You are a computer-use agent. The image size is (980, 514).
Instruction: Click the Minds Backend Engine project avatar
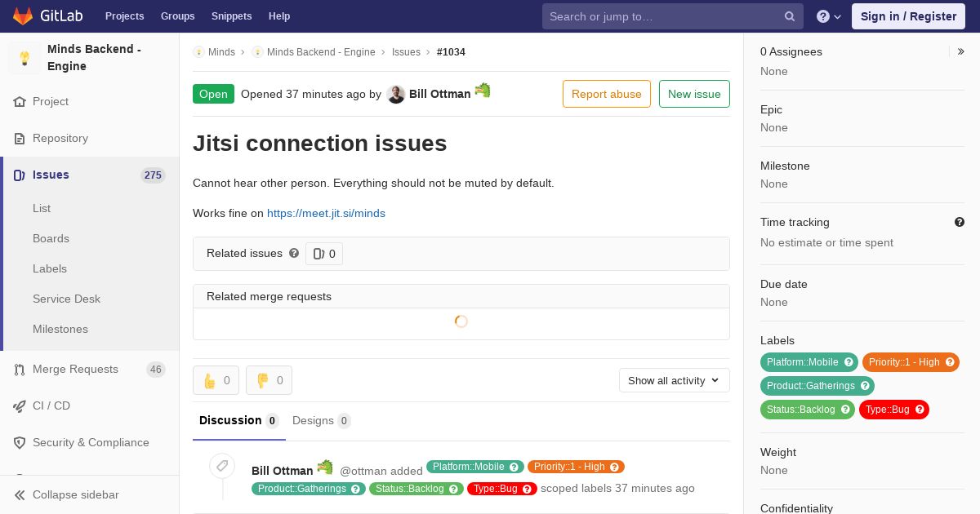coord(24,58)
